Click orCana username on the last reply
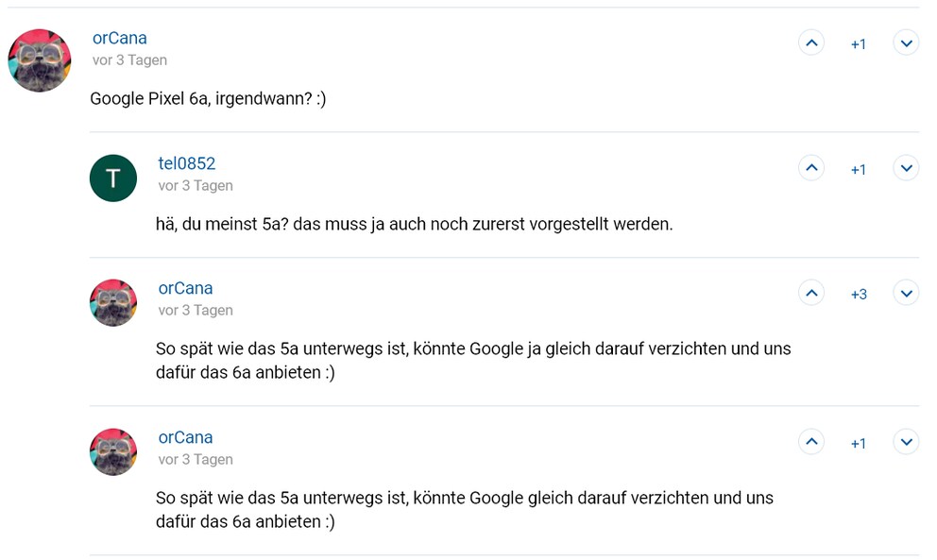Image resolution: width=937 pixels, height=560 pixels. [x=185, y=437]
